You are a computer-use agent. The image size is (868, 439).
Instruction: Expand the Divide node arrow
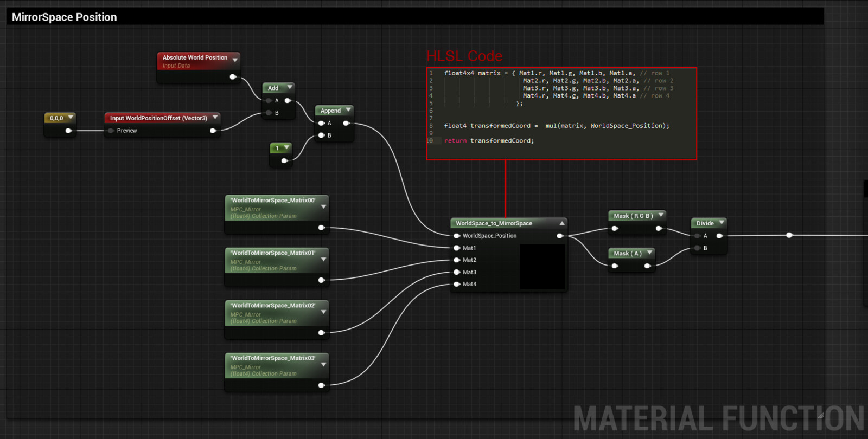722,223
